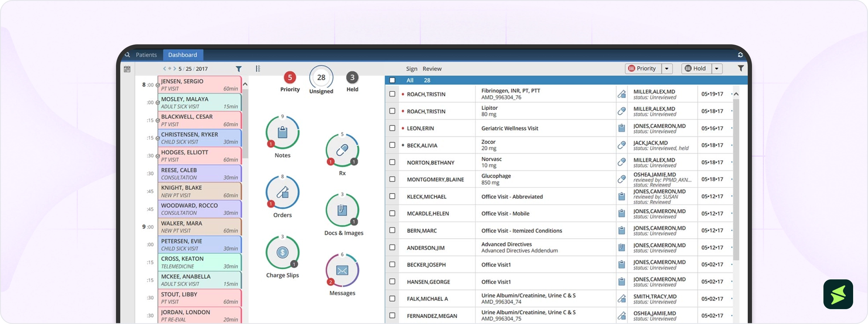Screen dimensions: 868x324
Task: Open the Notes circle icon
Action: 282,133
